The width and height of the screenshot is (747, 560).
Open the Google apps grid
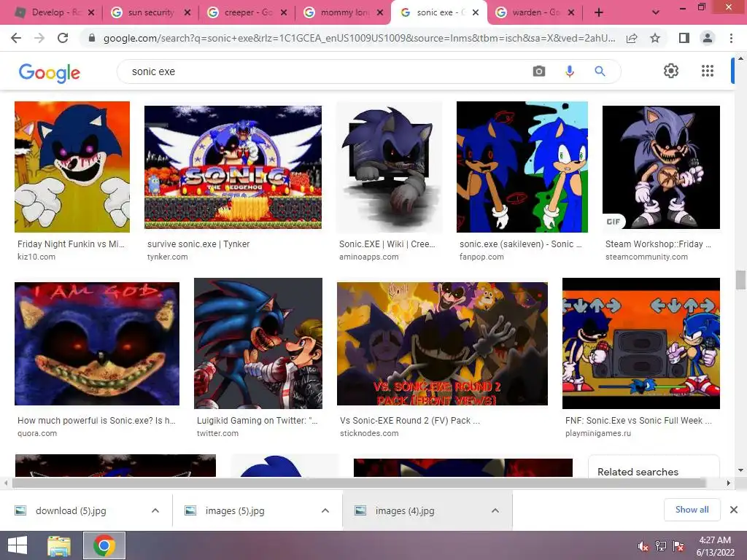point(708,71)
